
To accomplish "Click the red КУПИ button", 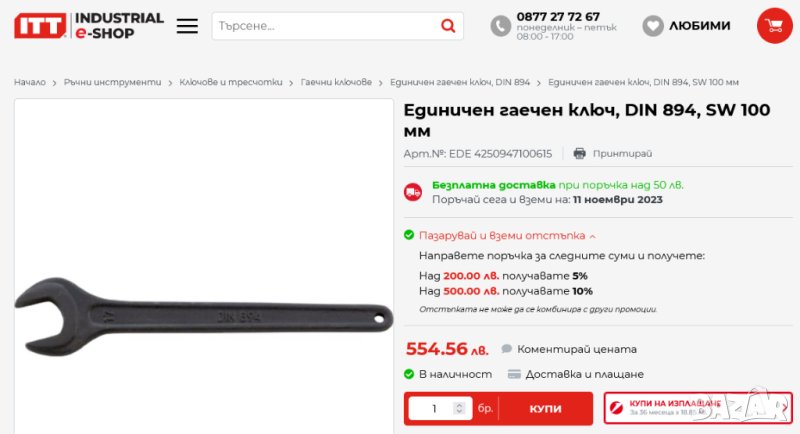I will tap(545, 409).
